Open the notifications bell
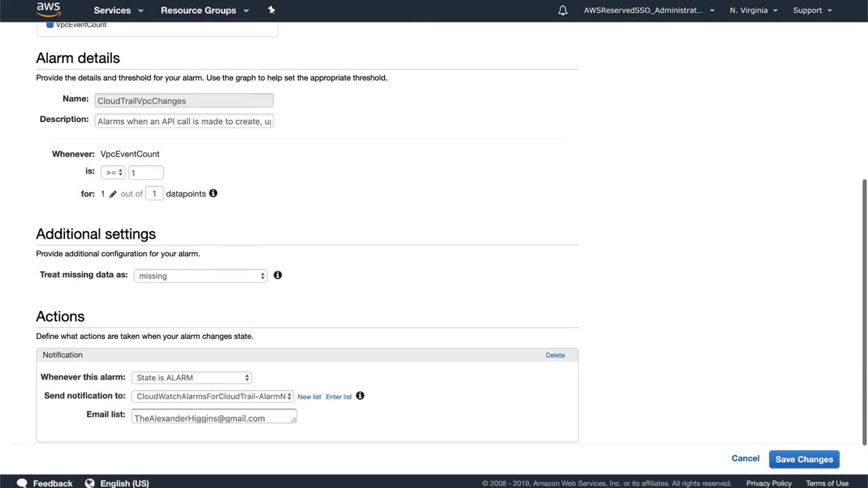The height and width of the screenshot is (488, 868). (563, 11)
